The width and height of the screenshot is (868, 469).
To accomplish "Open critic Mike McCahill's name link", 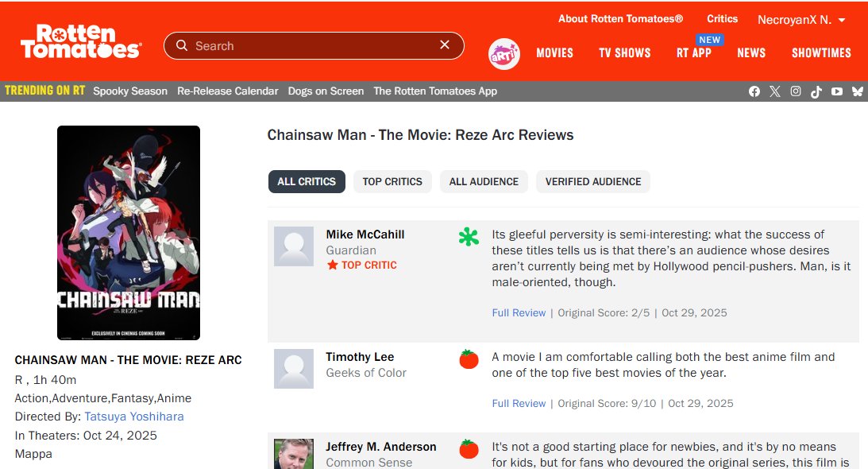I will pos(365,234).
